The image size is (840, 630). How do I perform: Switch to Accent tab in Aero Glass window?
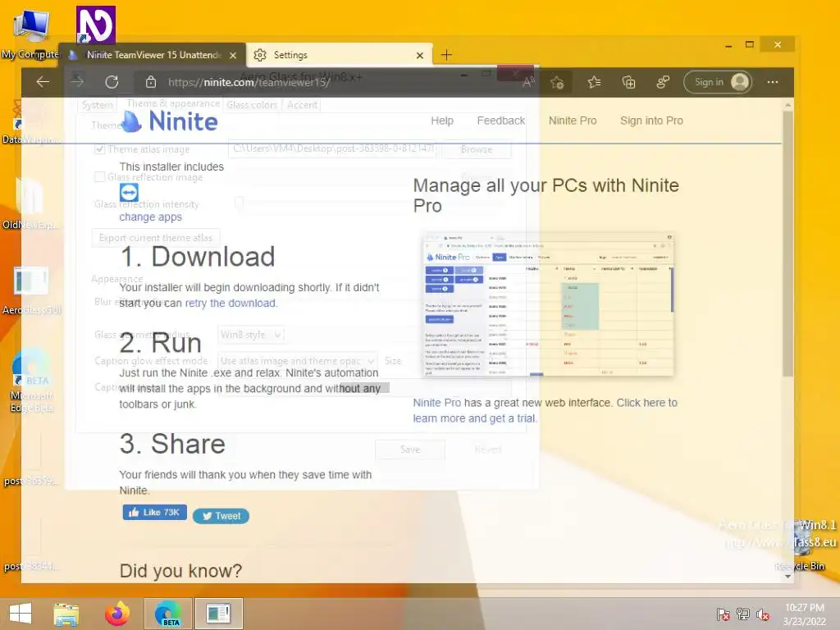[x=302, y=105]
